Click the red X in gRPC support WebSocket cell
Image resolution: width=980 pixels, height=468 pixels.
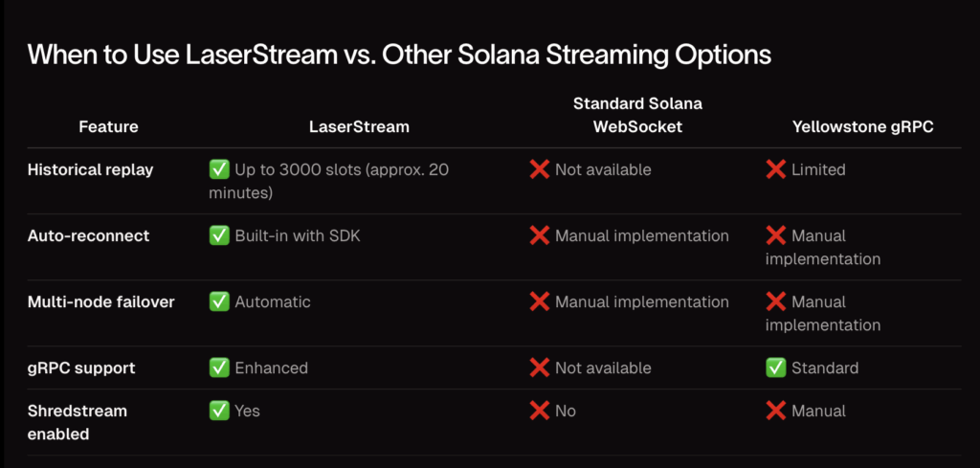coord(540,368)
